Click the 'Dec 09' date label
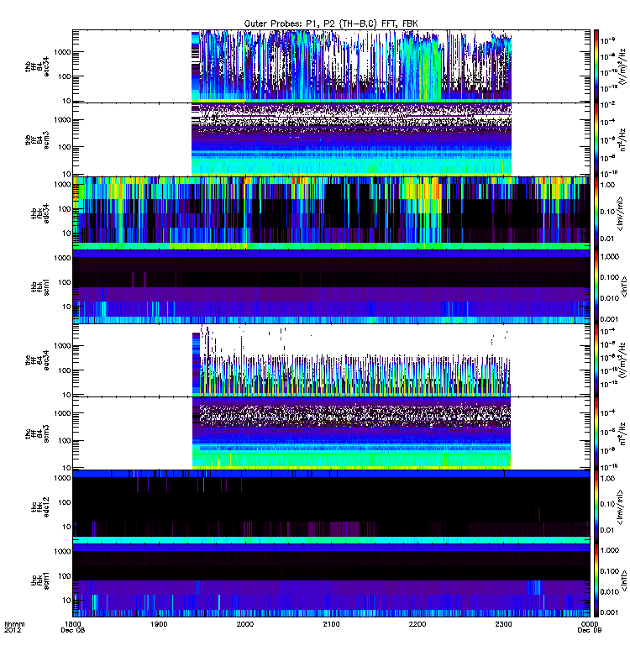630x672 pixels. pos(590,631)
